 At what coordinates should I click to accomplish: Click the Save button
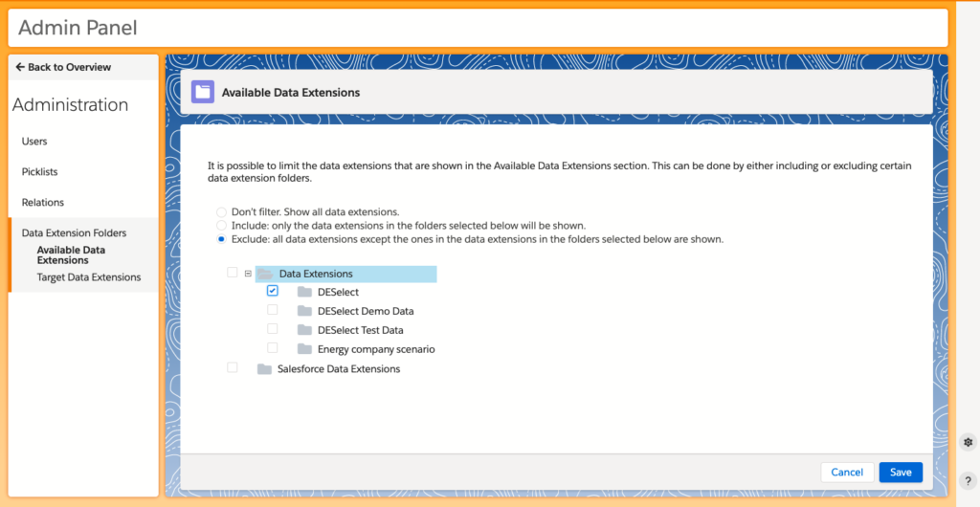tap(901, 472)
